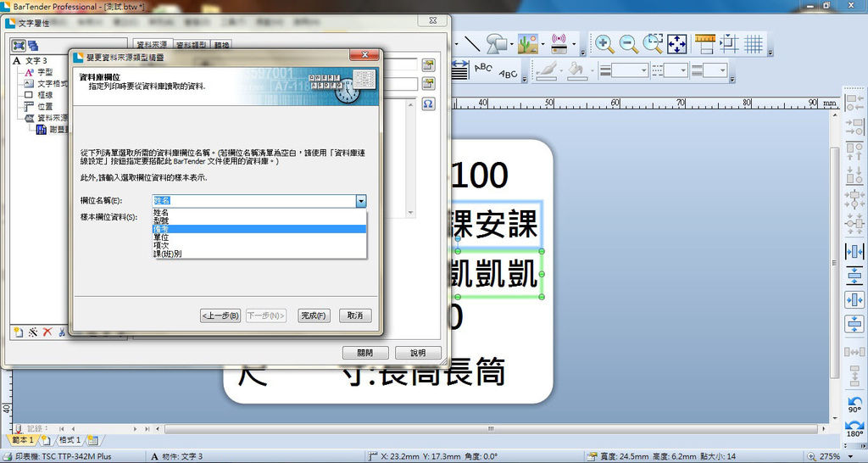The width and height of the screenshot is (868, 463).
Task: Click the 取消 cancel button
Action: pos(355,315)
